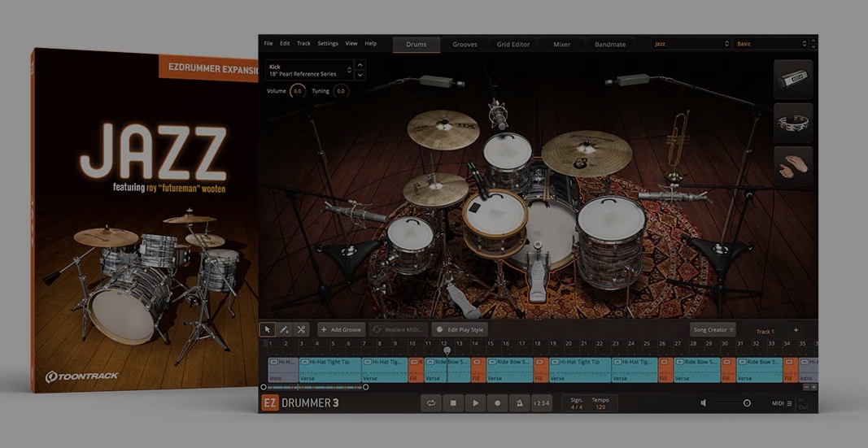This screenshot has width=868, height=448.
Task: Click the small left floor tom
Action: (410, 243)
